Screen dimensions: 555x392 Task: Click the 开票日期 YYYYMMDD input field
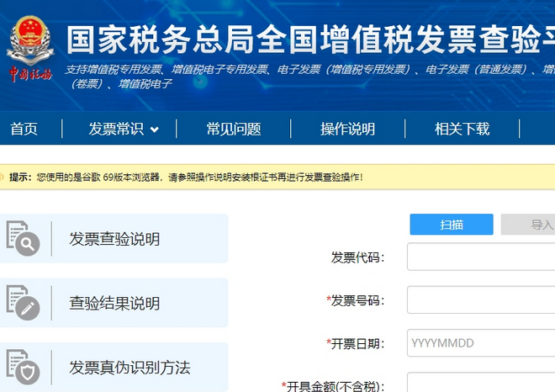click(481, 342)
